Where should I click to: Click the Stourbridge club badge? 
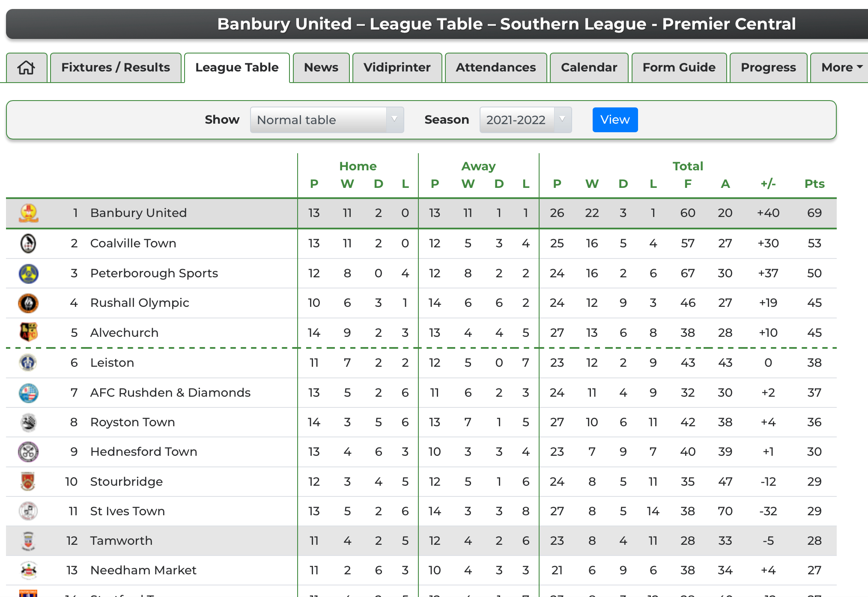(x=28, y=481)
